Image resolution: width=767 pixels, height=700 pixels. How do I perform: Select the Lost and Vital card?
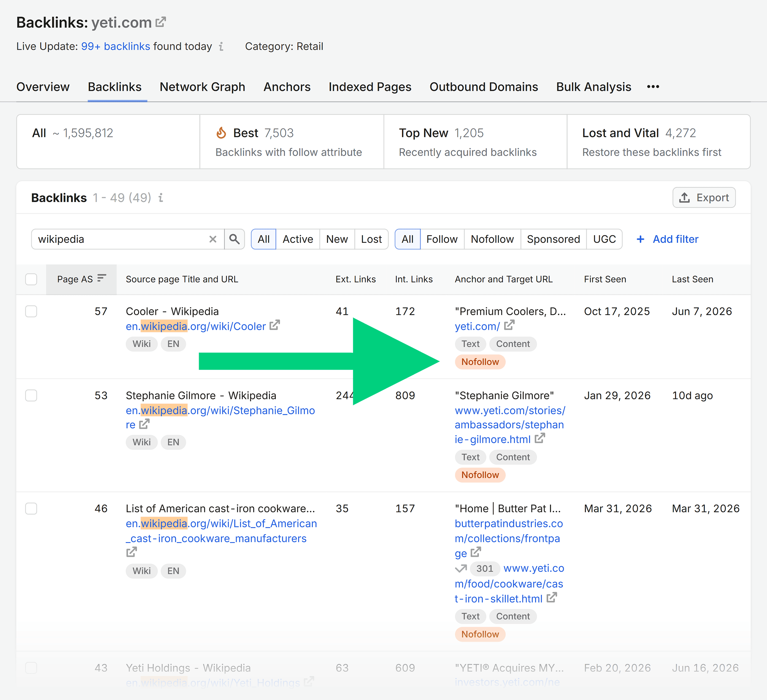click(x=659, y=141)
